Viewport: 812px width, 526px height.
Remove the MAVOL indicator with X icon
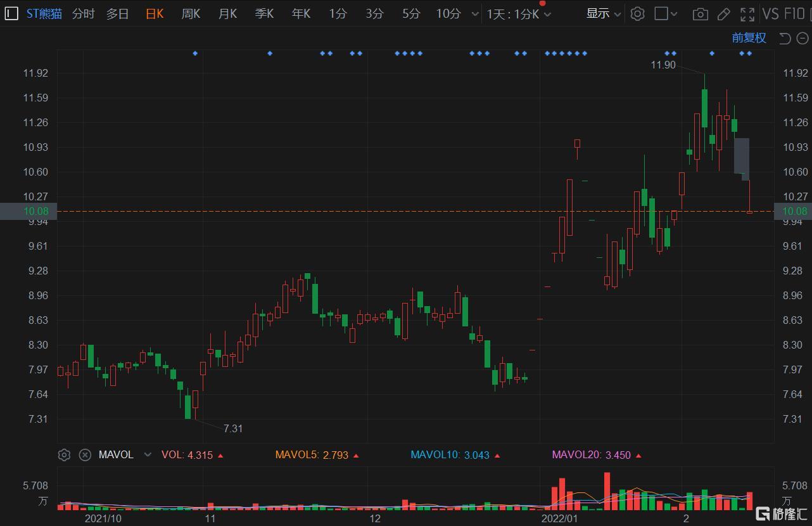pyautogui.click(x=85, y=454)
